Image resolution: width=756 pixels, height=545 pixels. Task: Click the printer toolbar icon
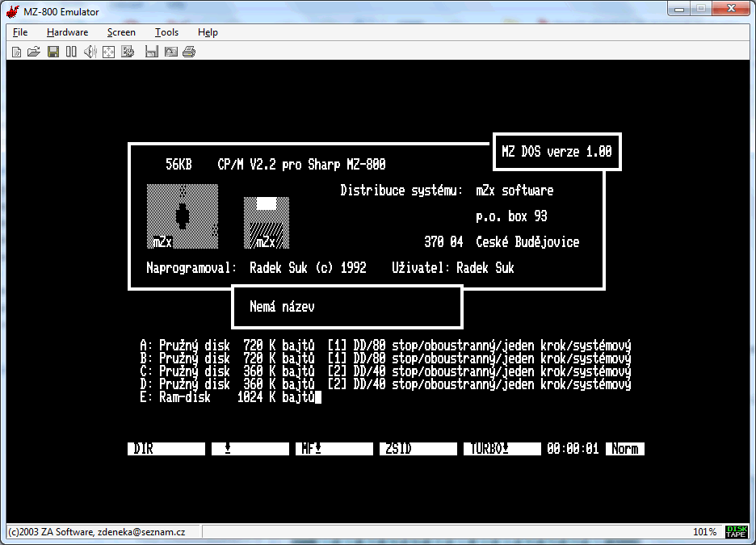pos(189,52)
